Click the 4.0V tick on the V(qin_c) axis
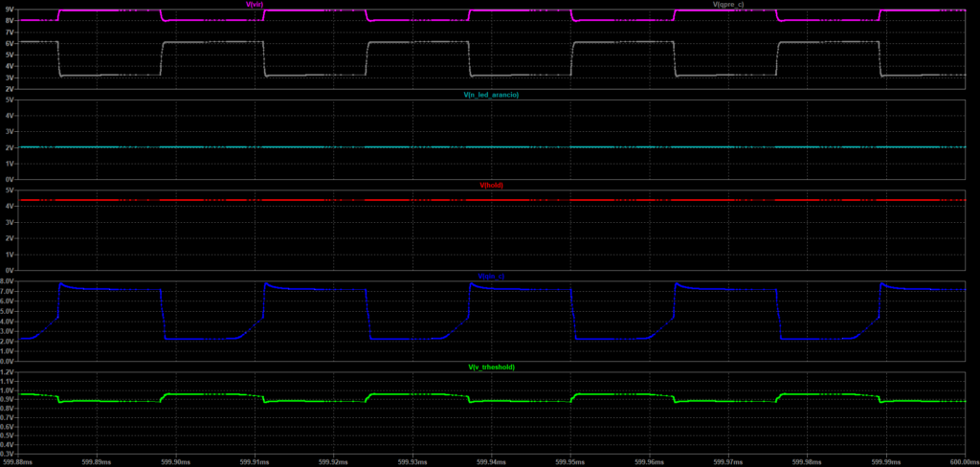980x467 pixels. (8, 322)
